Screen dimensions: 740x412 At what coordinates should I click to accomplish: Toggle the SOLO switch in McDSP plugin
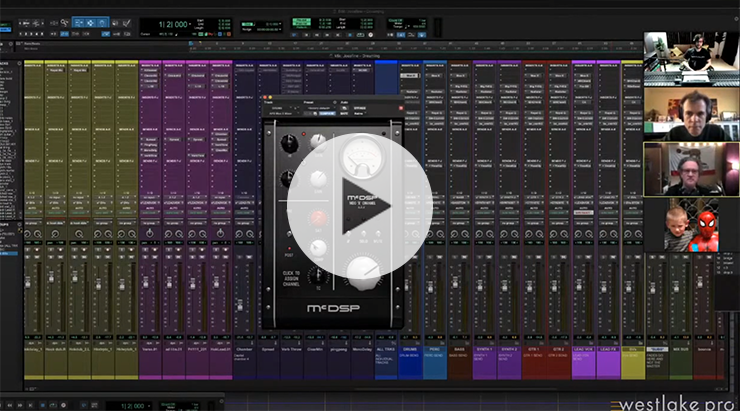[363, 234]
